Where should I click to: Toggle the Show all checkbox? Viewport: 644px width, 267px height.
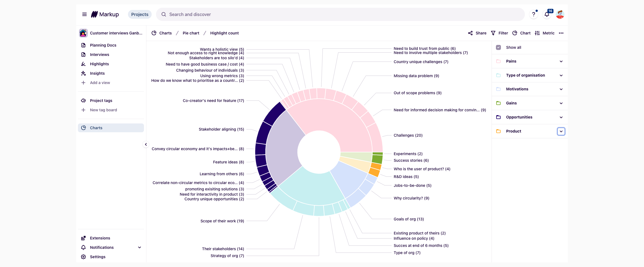point(498,47)
